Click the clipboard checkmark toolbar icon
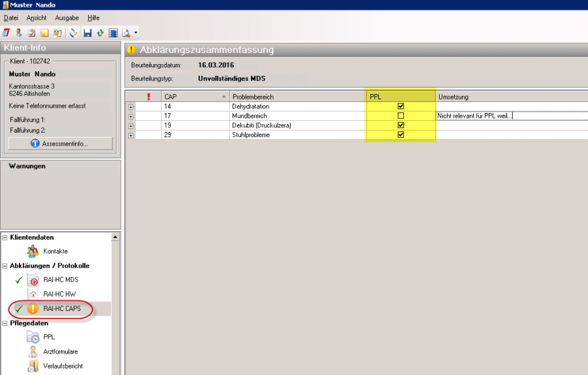 coord(31,32)
